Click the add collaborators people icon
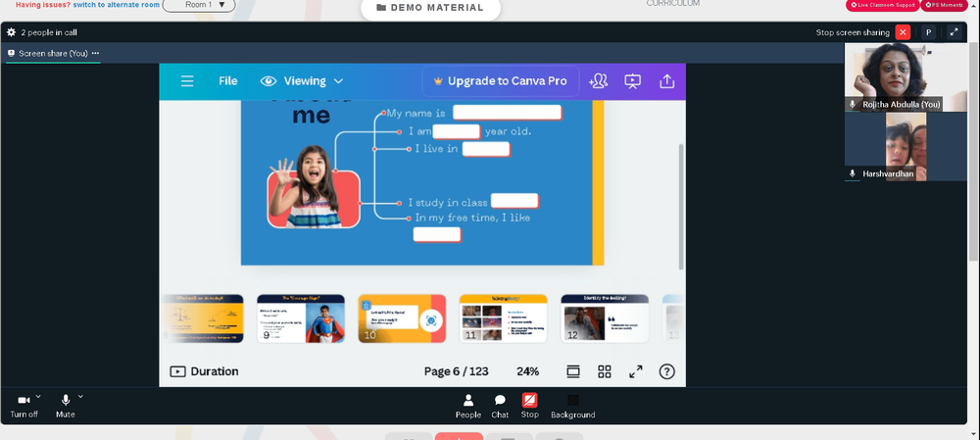This screenshot has height=440, width=980. [598, 81]
